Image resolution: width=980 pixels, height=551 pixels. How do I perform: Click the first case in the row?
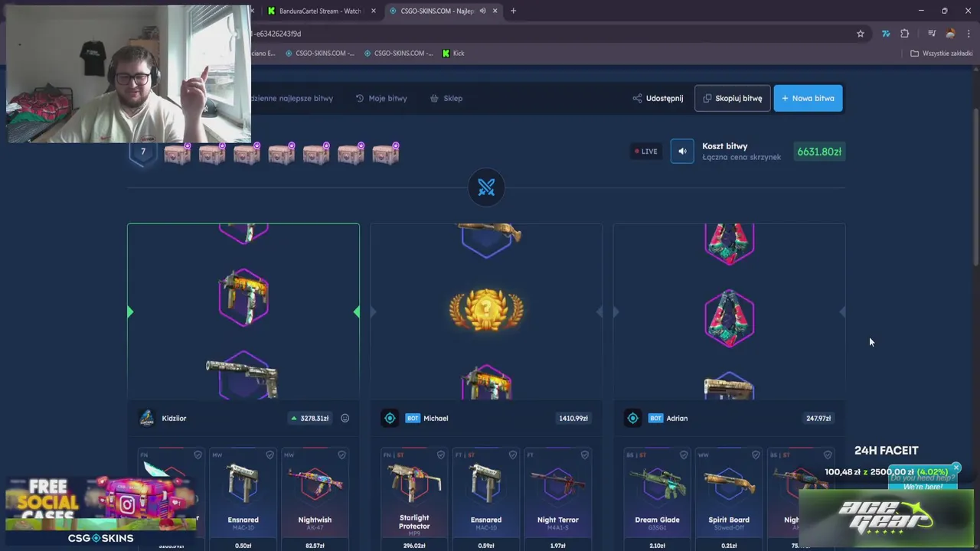177,154
